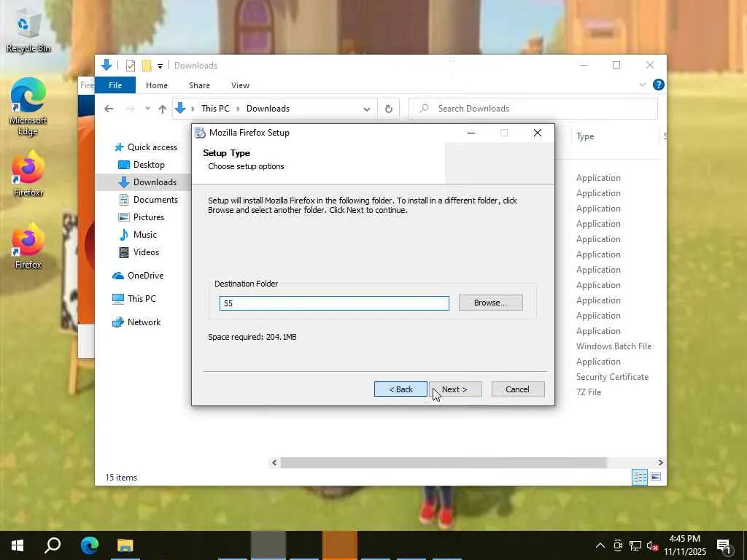
Task: Open the notification center icon
Action: [x=724, y=546]
